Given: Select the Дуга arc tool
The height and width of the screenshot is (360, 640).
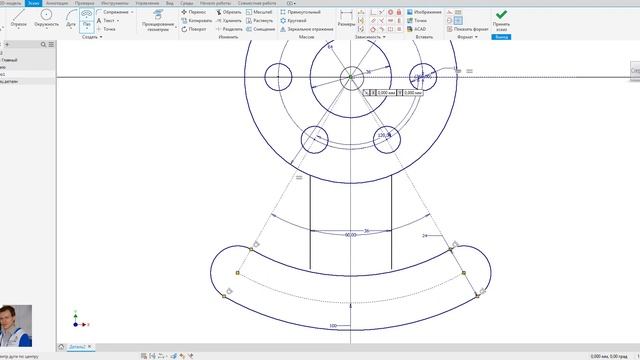Looking at the screenshot, I should click(71, 19).
